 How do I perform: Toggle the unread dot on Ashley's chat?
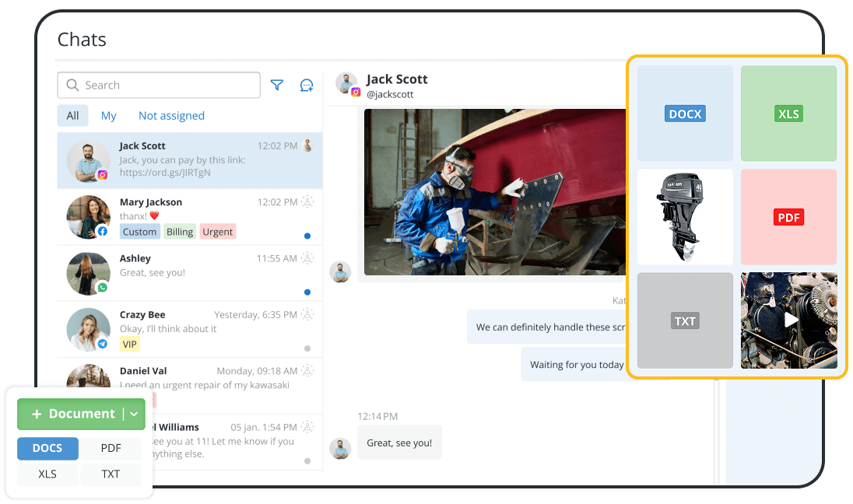coord(307,292)
